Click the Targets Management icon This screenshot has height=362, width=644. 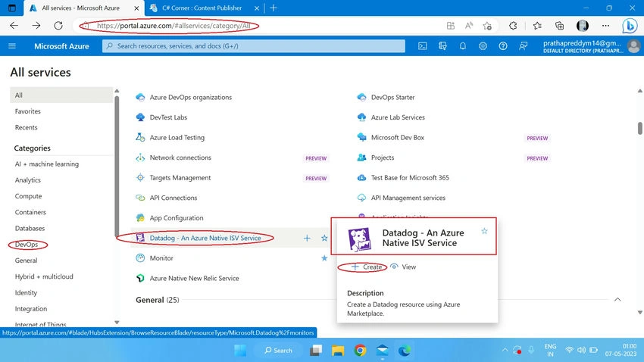click(x=140, y=178)
